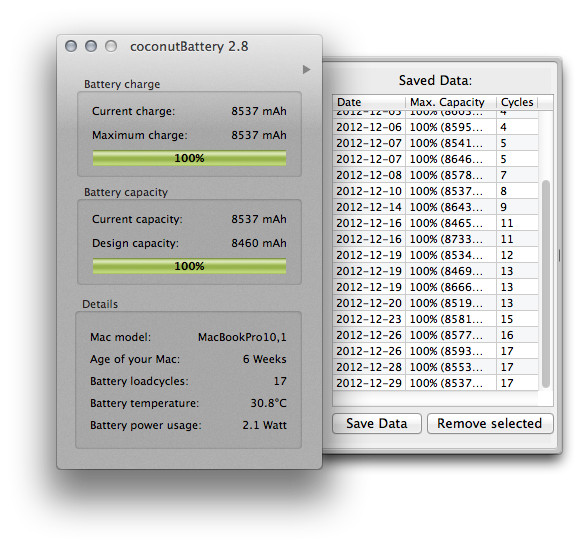Select the 2012-12-20 row
Image resolution: width=578 pixels, height=548 pixels.
click(435, 303)
